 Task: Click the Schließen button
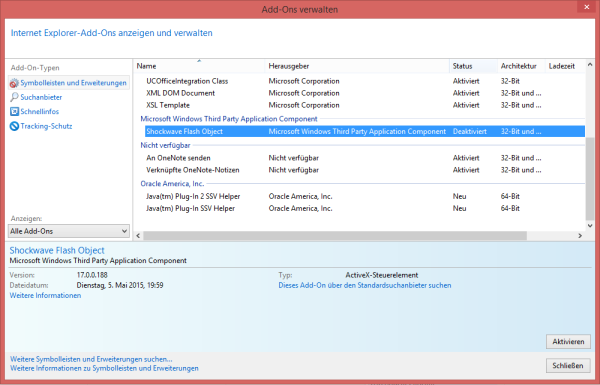click(x=568, y=365)
